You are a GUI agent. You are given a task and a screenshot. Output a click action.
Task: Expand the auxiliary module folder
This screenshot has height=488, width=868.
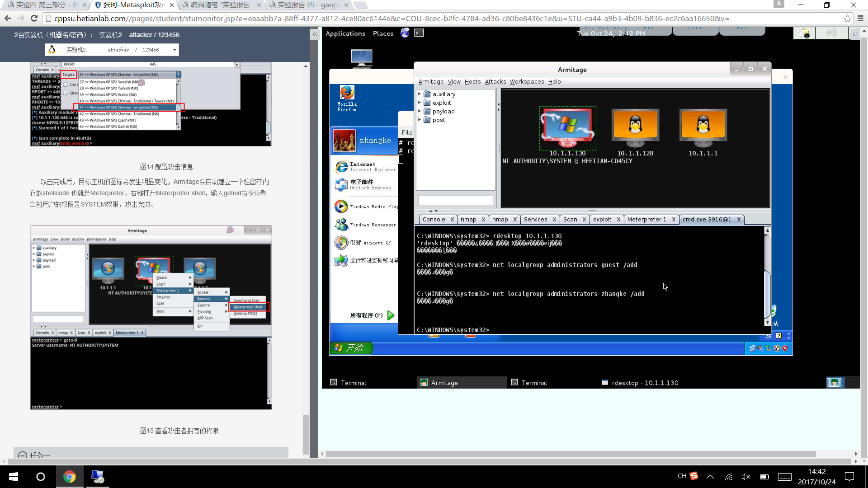[x=420, y=94]
